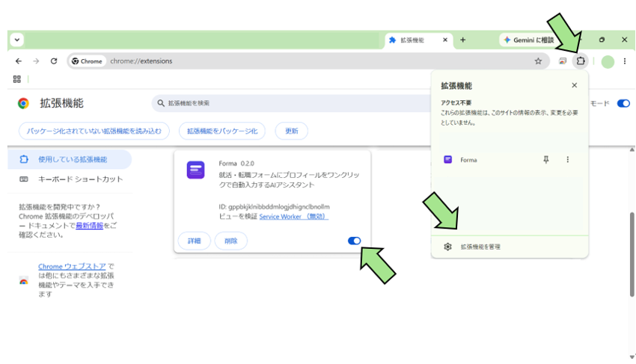Click パッケージ化されていない拡張機能を読み込む button
Image resolution: width=636 pixels, height=364 pixels.
tap(94, 131)
